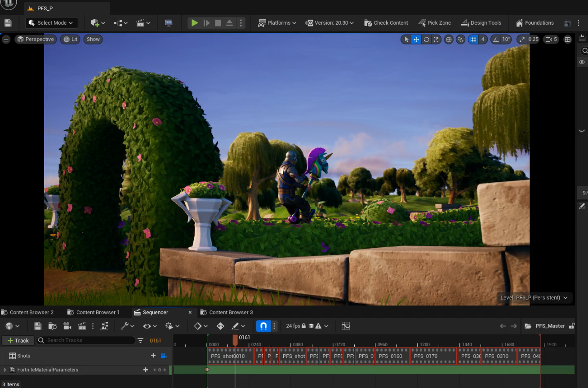
Task: Select the Scale tool in viewport toolbar
Action: (x=436, y=39)
